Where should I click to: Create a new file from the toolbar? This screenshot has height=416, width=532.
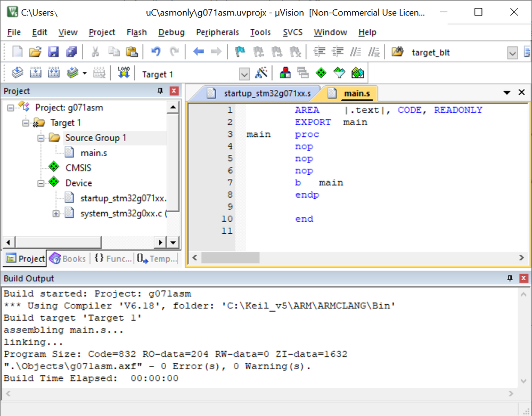(x=17, y=52)
